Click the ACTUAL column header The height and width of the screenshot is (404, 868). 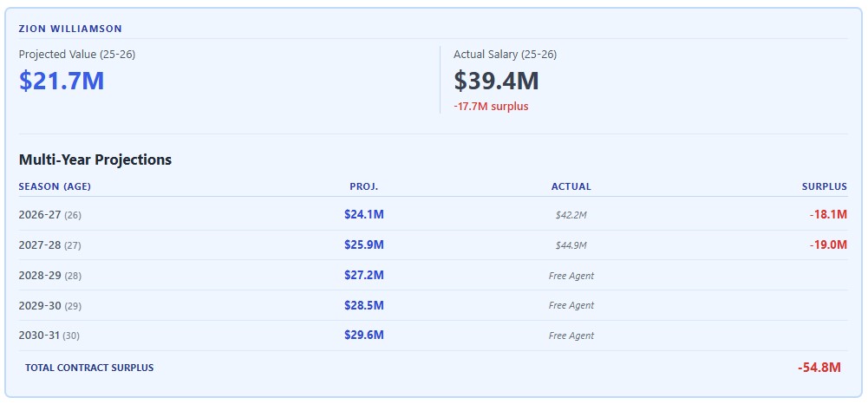[x=571, y=186]
